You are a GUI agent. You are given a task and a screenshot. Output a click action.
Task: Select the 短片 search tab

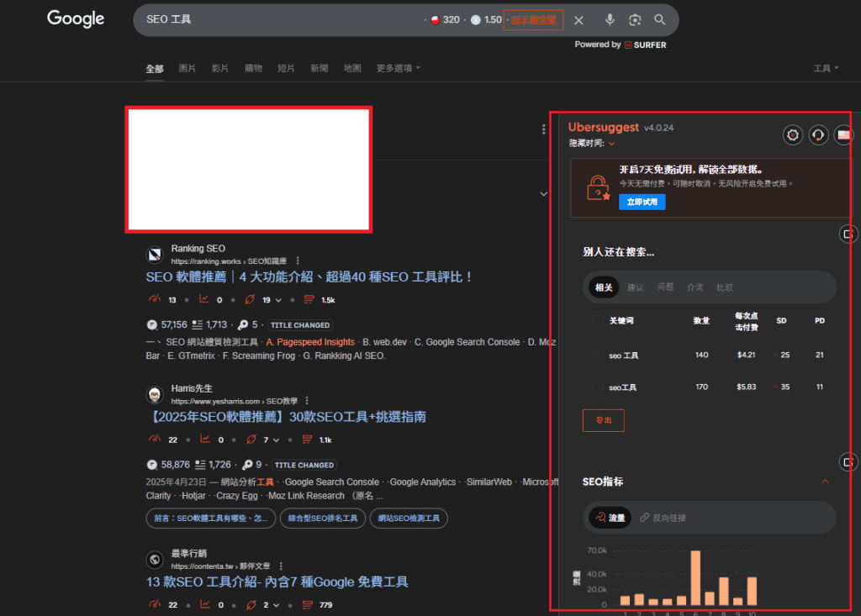coord(286,68)
